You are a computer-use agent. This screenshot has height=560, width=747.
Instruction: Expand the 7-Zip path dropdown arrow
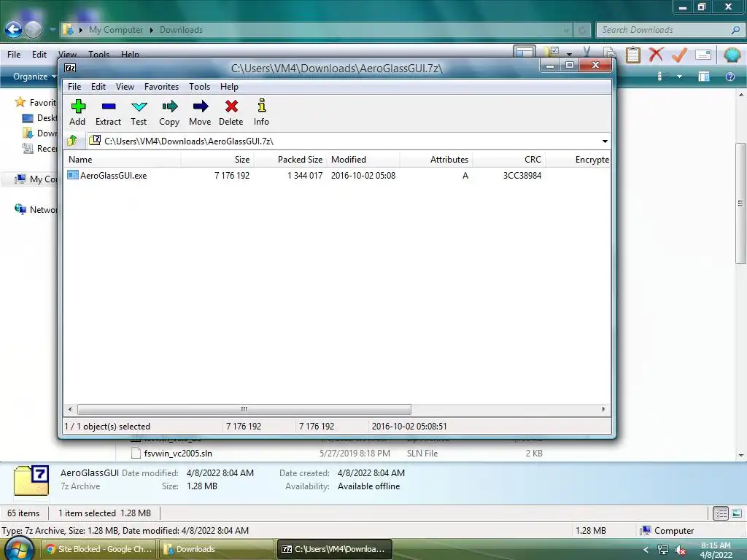[605, 141]
